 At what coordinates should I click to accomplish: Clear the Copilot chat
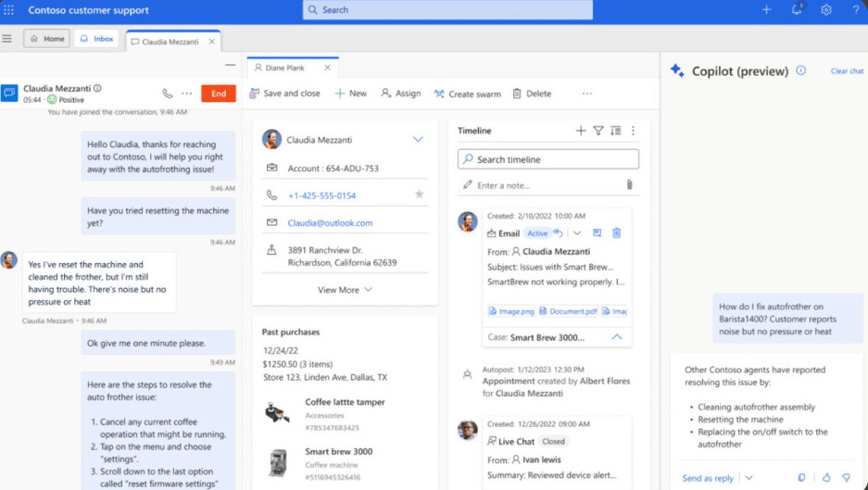pos(847,71)
